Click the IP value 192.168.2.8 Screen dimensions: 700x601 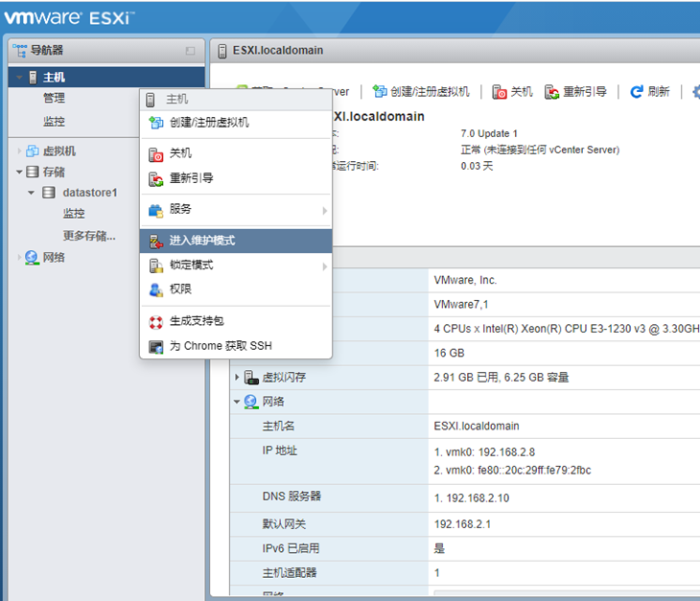[x=506, y=452]
